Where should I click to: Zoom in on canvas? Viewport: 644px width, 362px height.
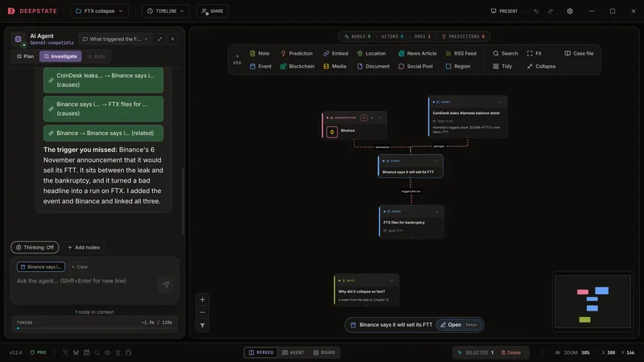[x=203, y=299]
